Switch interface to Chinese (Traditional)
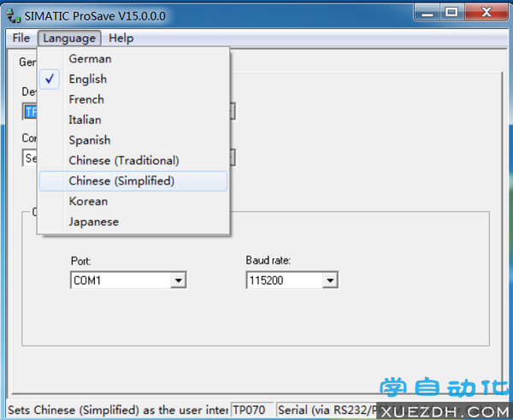The width and height of the screenshot is (513, 420). click(x=133, y=161)
